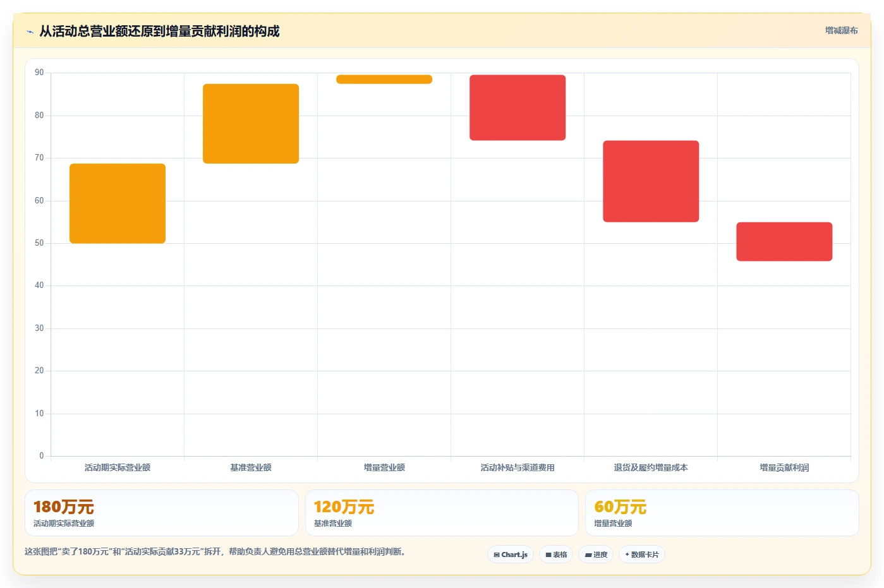Click the chart title 从活动总营业额还原到增量贡献利润的构成
The image size is (884, 588).
(x=159, y=31)
